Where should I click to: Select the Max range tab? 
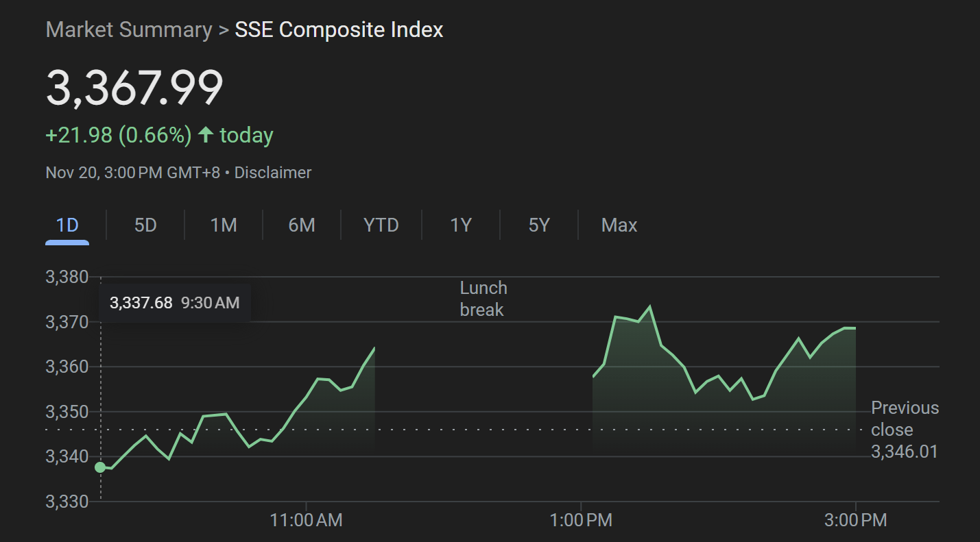tap(619, 225)
